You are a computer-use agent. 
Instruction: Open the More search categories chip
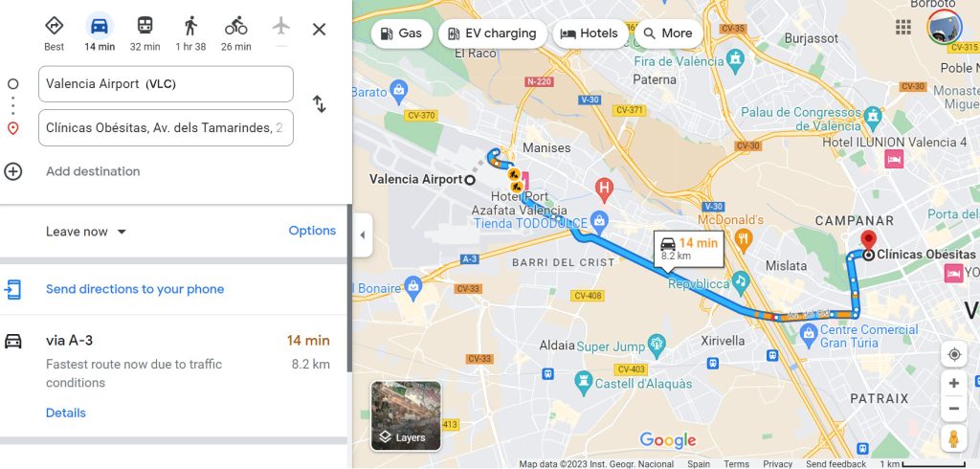(x=668, y=33)
